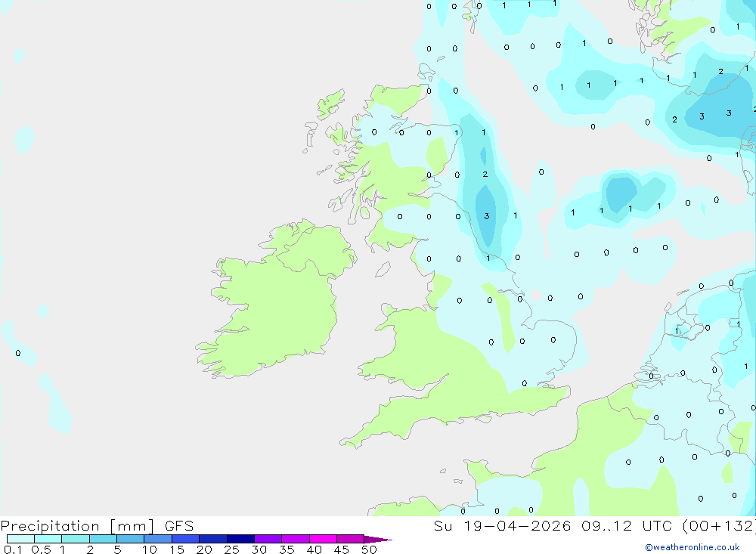Click the 40 tick label on the scale

(314, 549)
